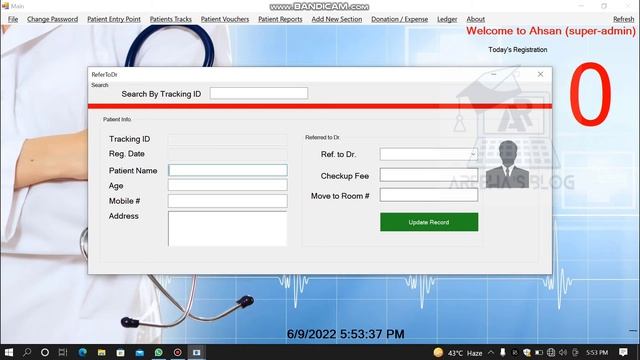Open the volume control in tray

pos(563,353)
